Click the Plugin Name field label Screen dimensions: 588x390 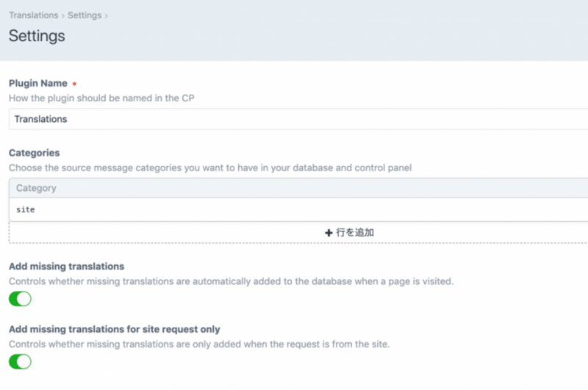point(37,84)
